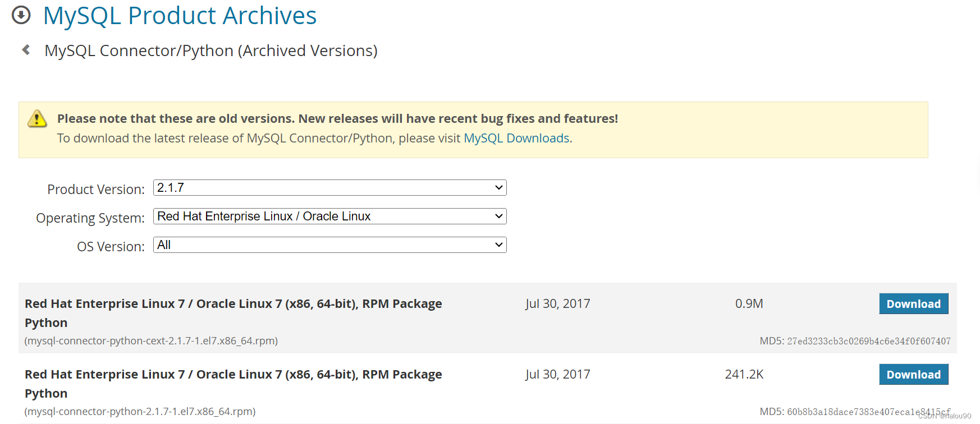
Task: Click the OS Version label
Action: click(x=111, y=247)
